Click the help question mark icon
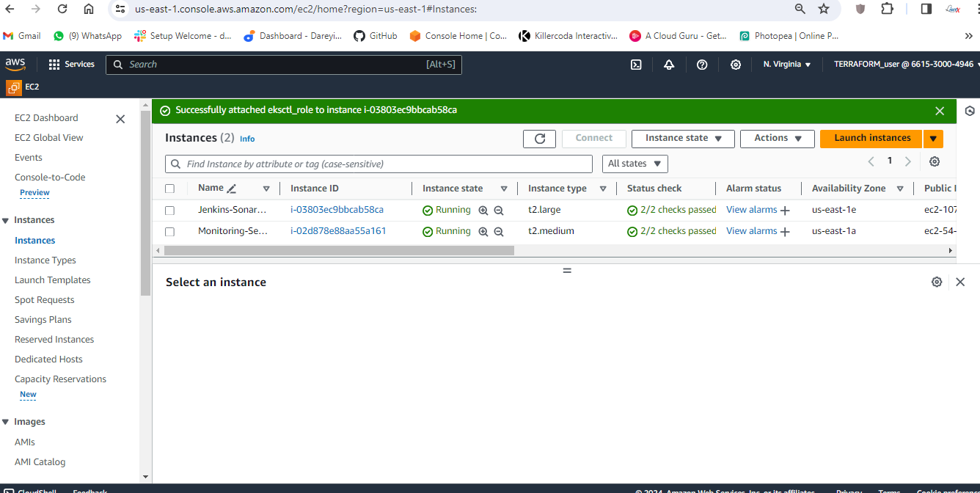The width and height of the screenshot is (980, 493). click(x=702, y=65)
